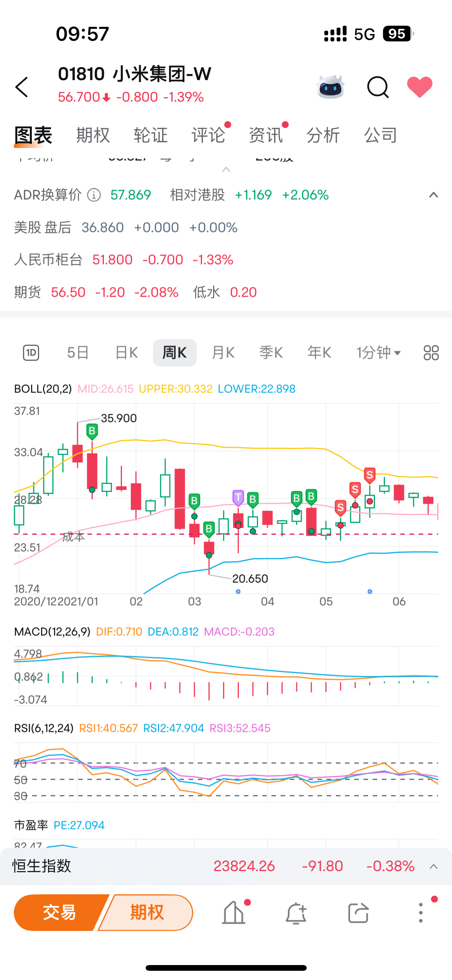
Task: Open the three-dot more menu
Action: [421, 913]
